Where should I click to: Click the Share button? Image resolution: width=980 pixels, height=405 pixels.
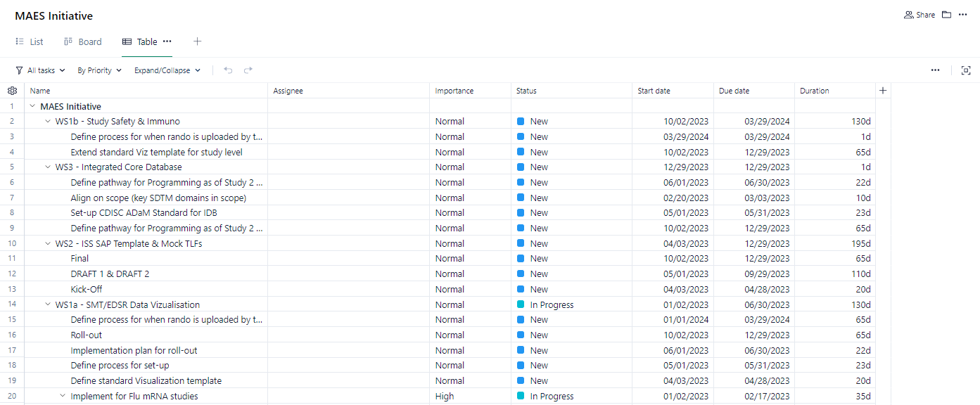(919, 15)
